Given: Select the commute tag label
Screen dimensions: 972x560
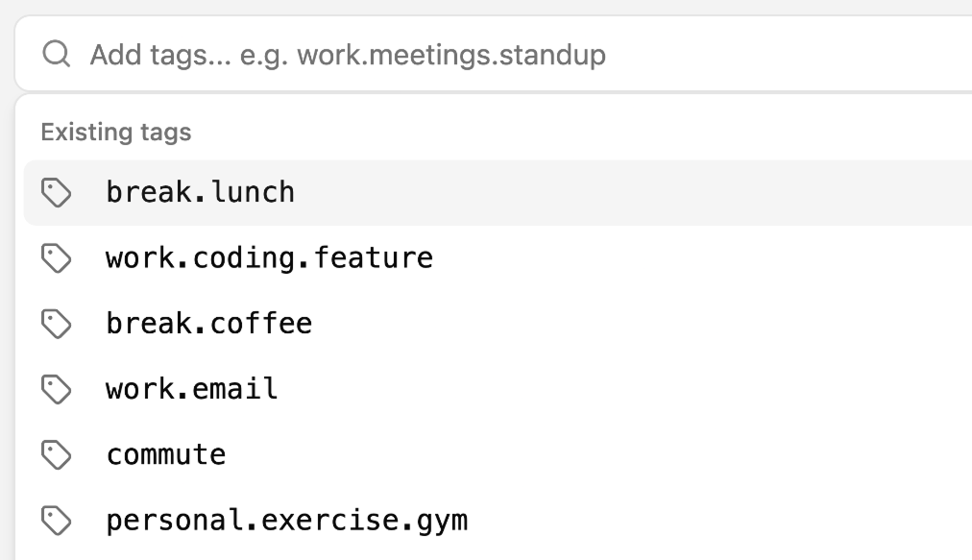Looking at the screenshot, I should click(165, 454).
